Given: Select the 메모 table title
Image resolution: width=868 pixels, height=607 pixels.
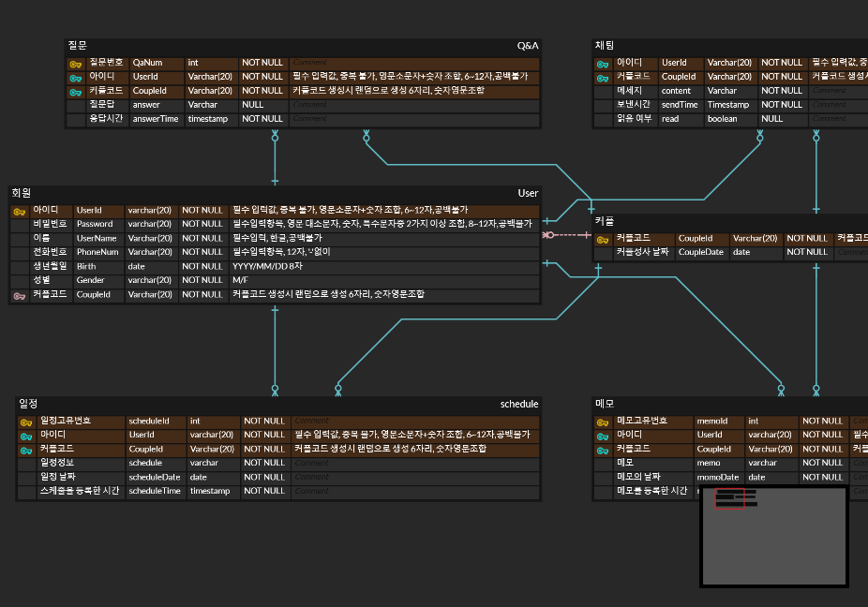Looking at the screenshot, I should pyautogui.click(x=605, y=404).
